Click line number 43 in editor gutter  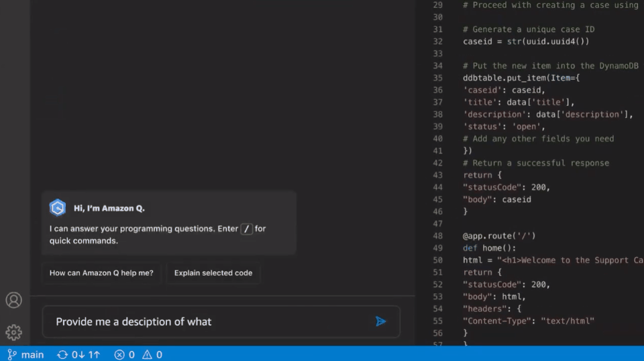[438, 175]
